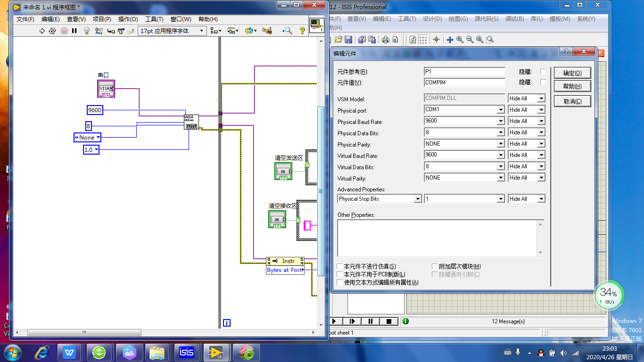
Task: Play the ISIS simulation
Action: 335,321
